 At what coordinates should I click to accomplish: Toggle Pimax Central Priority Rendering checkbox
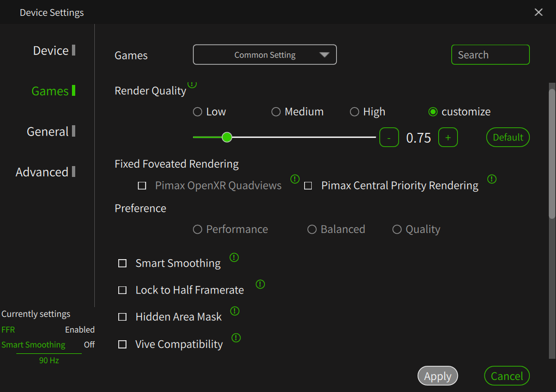[308, 186]
